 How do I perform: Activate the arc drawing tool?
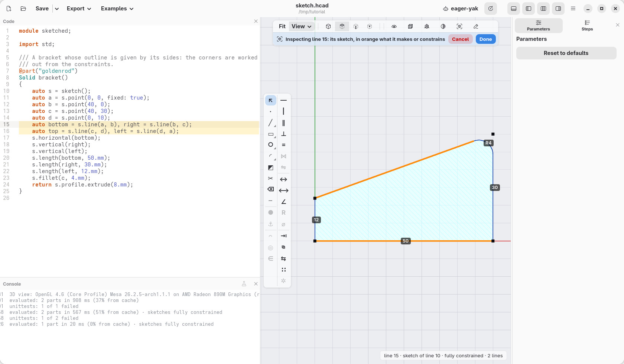(x=270, y=156)
